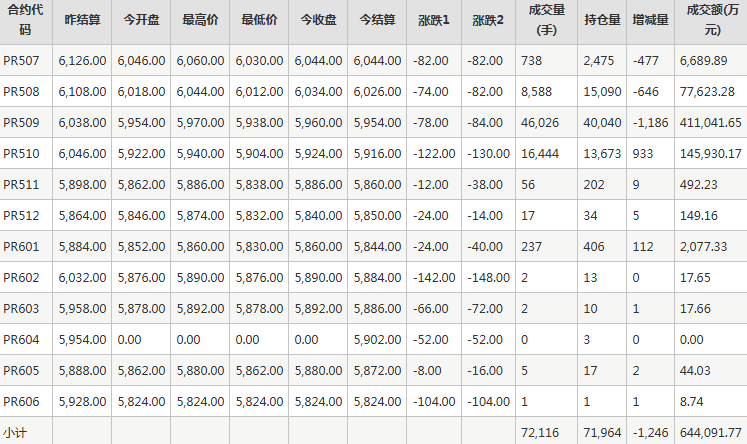Select contract code PR602
The height and width of the screenshot is (444, 747).
coord(21,278)
